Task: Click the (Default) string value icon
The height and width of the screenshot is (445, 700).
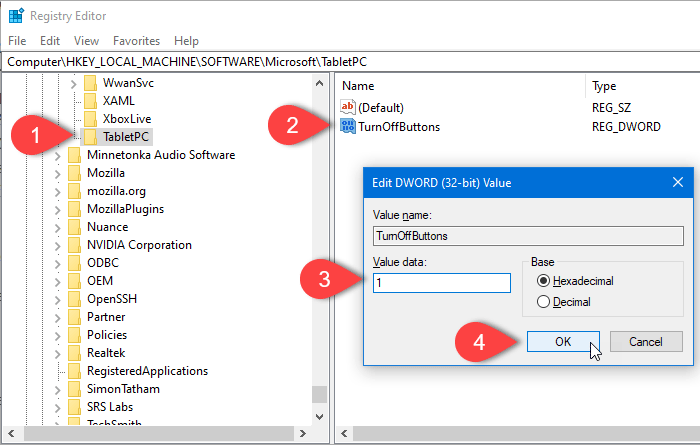Action: 348,107
